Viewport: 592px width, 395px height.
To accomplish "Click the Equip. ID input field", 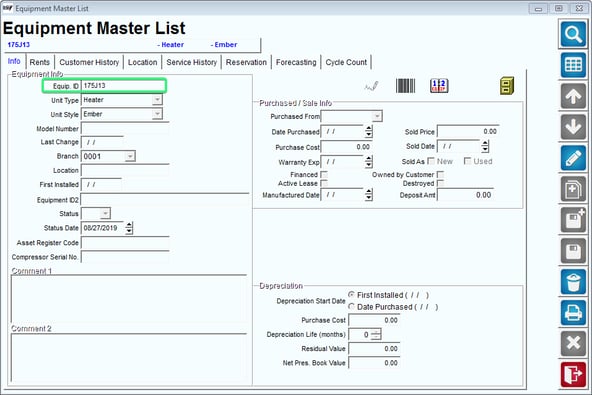I will pyautogui.click(x=123, y=86).
